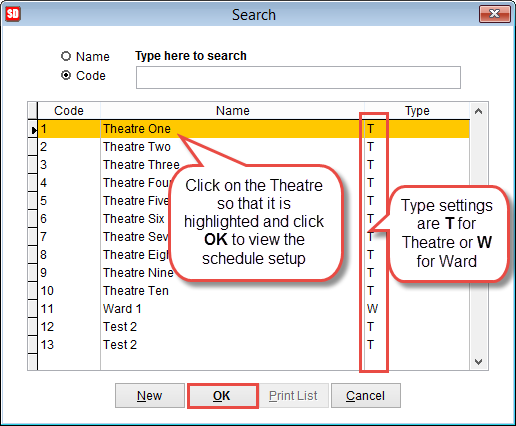Select row with code 13 Test 2
The image size is (516, 426).
pos(253,345)
